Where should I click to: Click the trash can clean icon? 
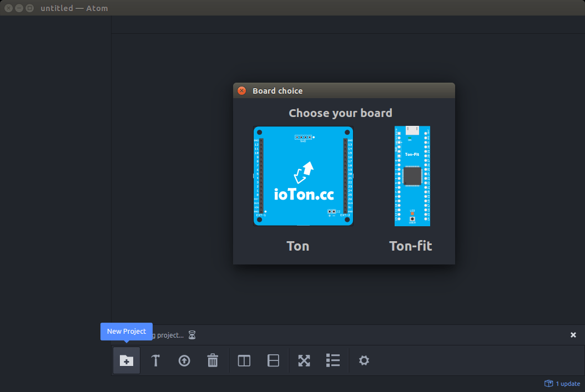coord(213,360)
